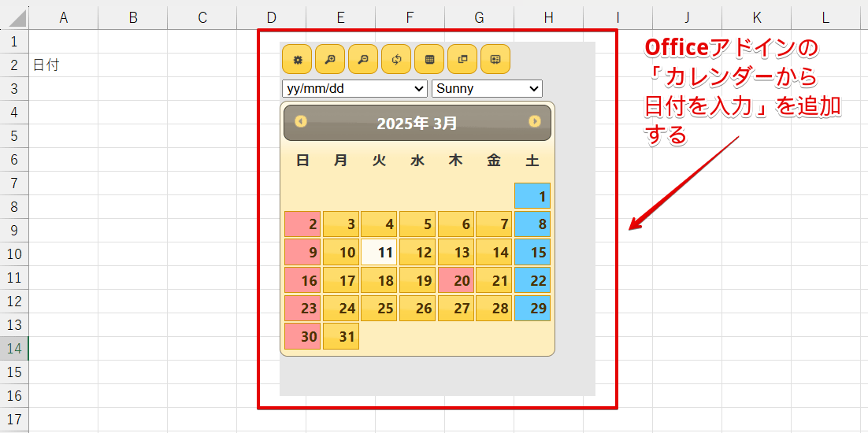868x433 pixels.
Task: Click the zoom in magnifier icon
Action: 330,59
